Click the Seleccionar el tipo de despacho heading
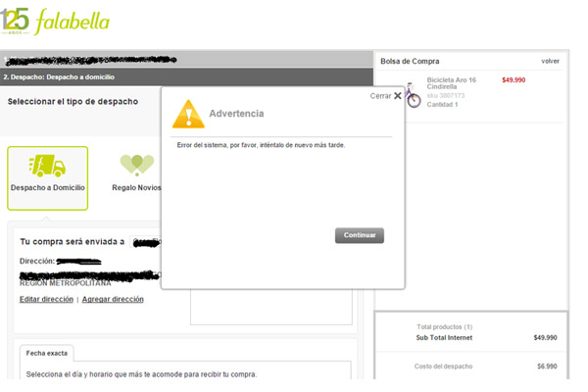Screen dimensions: 588x392 pos(73,102)
